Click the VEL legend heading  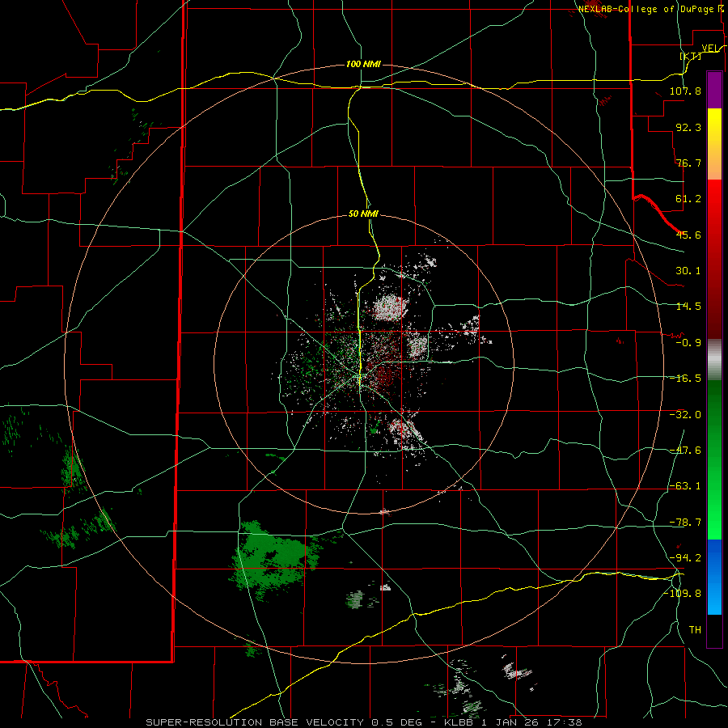click(x=710, y=49)
